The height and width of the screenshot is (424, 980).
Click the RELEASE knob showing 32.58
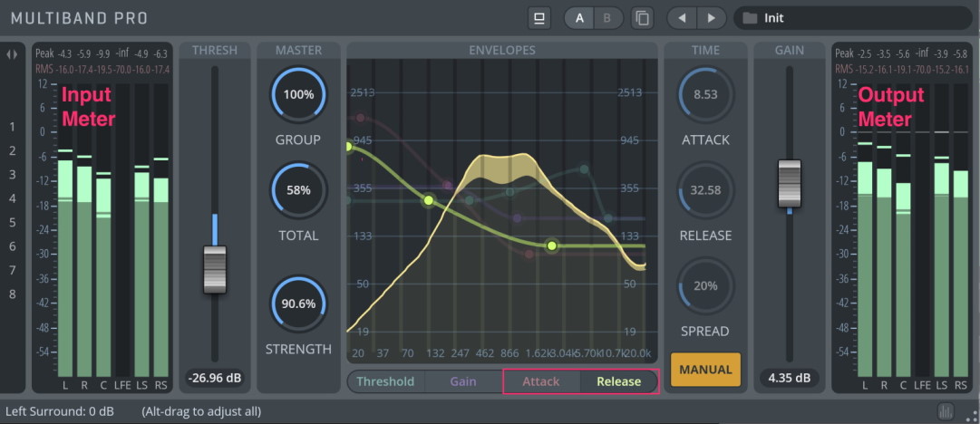pyautogui.click(x=705, y=190)
